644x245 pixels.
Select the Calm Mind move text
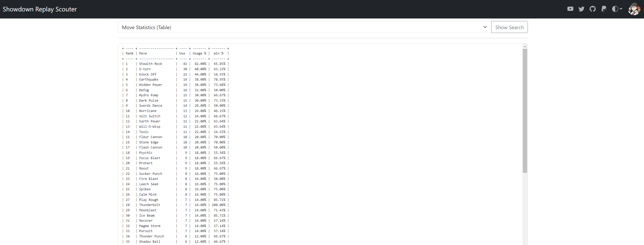[148, 195]
